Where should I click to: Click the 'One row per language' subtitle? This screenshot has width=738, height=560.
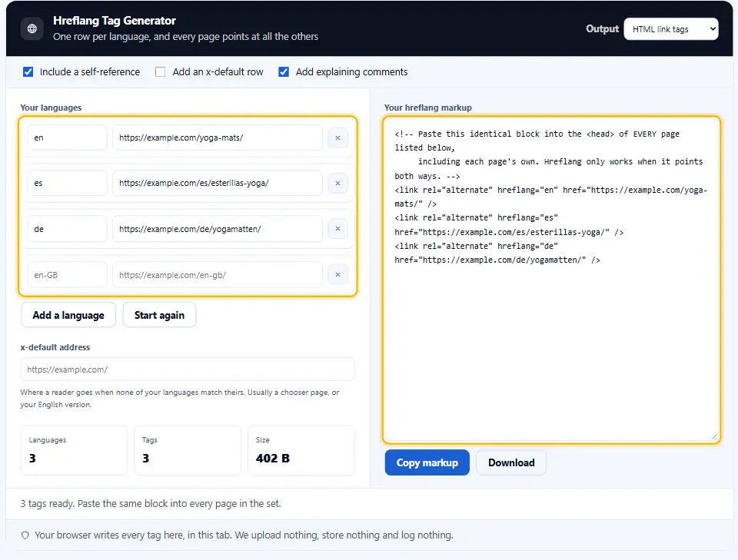[x=185, y=37]
